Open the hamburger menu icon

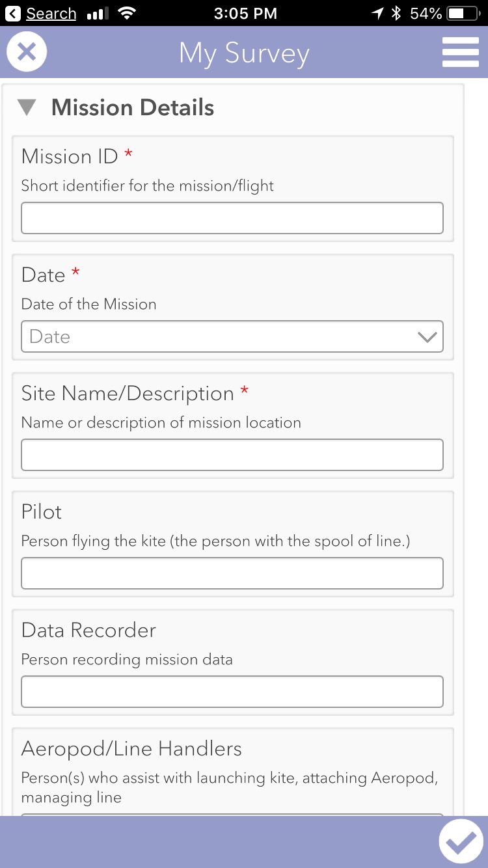coord(460,52)
